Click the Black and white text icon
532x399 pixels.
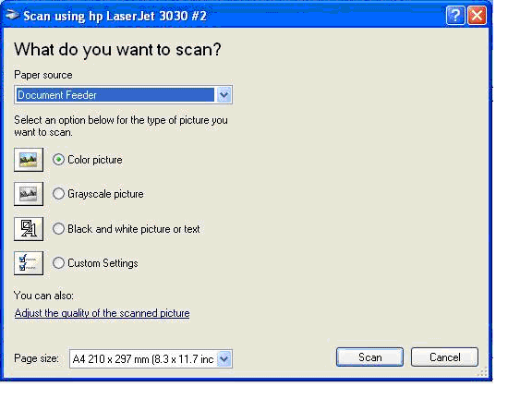tap(29, 229)
